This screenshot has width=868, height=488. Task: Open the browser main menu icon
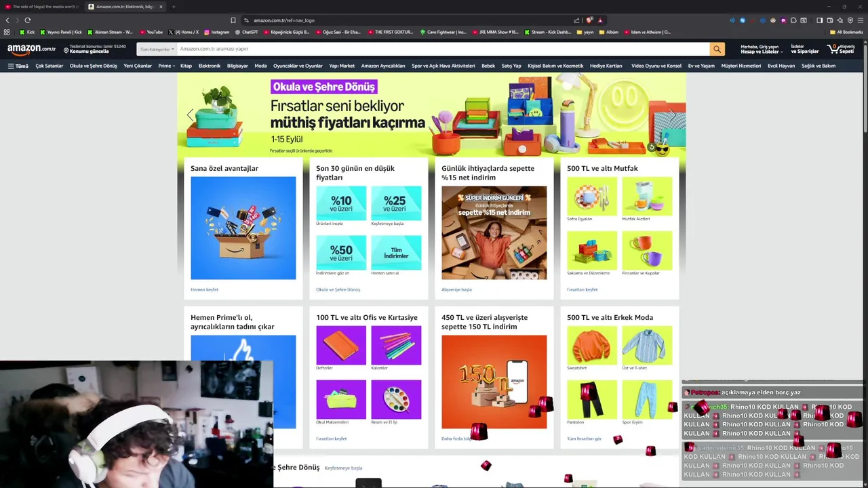860,20
